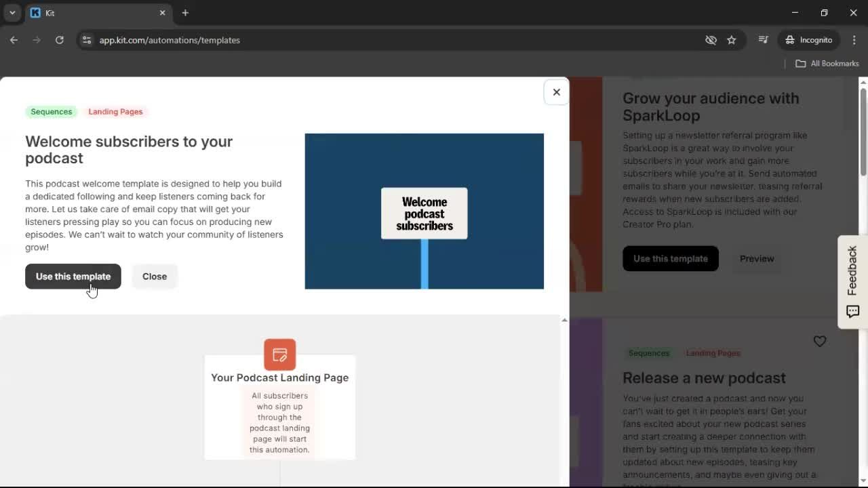Open Chrome's three-dot options menu
The width and height of the screenshot is (868, 488).
pyautogui.click(x=854, y=40)
